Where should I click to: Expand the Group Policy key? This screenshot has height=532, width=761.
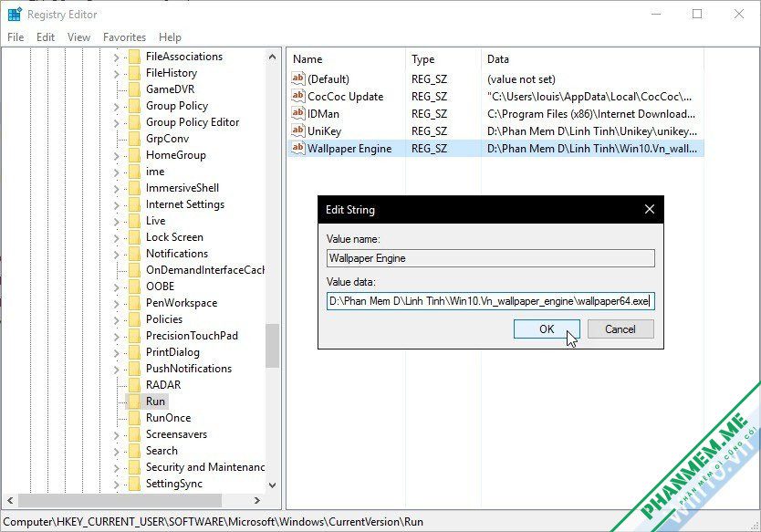[x=116, y=108]
